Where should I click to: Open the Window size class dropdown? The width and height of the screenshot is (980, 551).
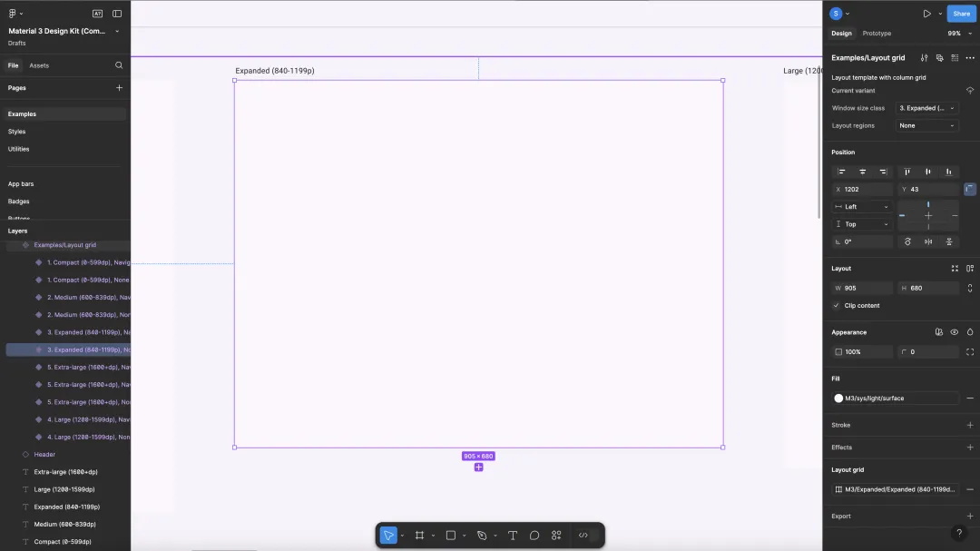(x=926, y=108)
